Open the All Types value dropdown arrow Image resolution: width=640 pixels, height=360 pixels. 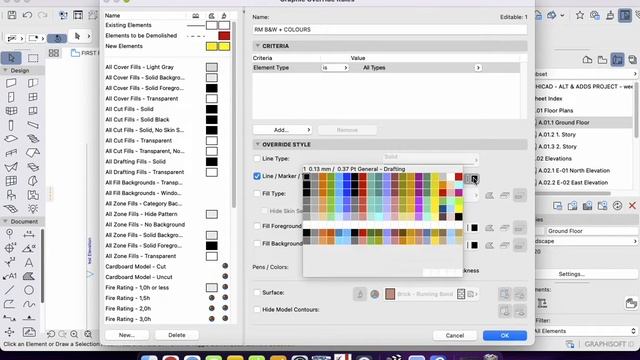click(x=478, y=68)
